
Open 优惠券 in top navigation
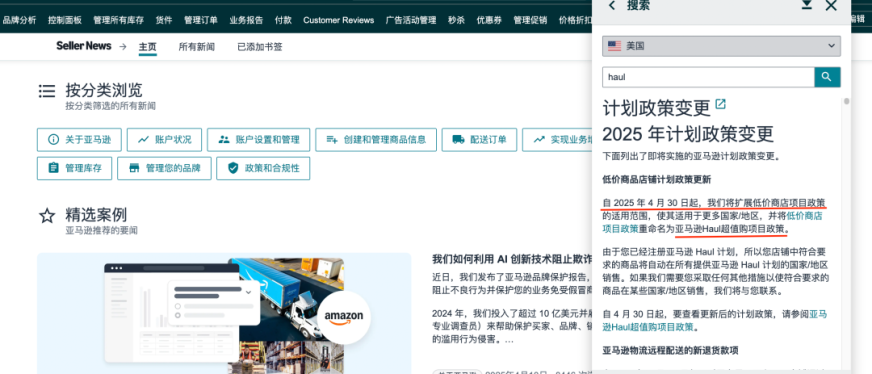(x=489, y=20)
